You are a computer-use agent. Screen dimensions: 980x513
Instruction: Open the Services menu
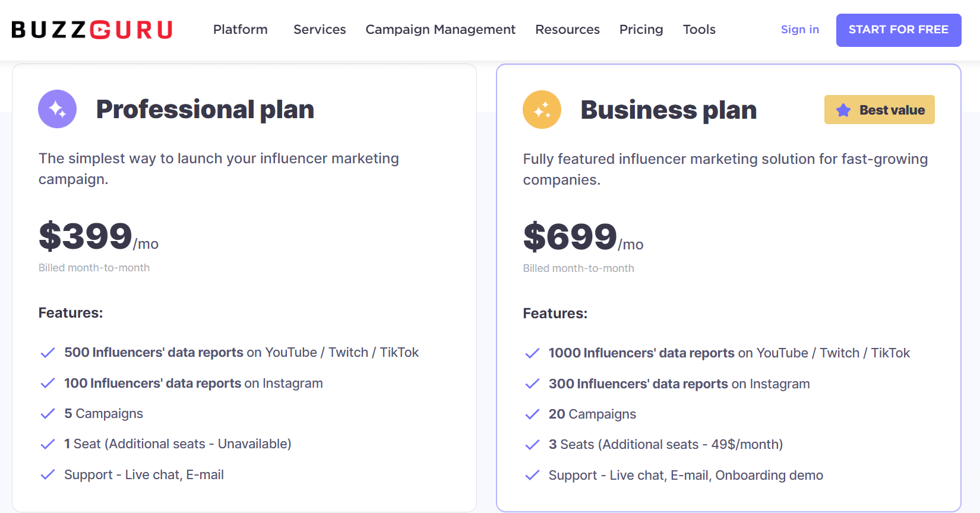[x=320, y=30]
